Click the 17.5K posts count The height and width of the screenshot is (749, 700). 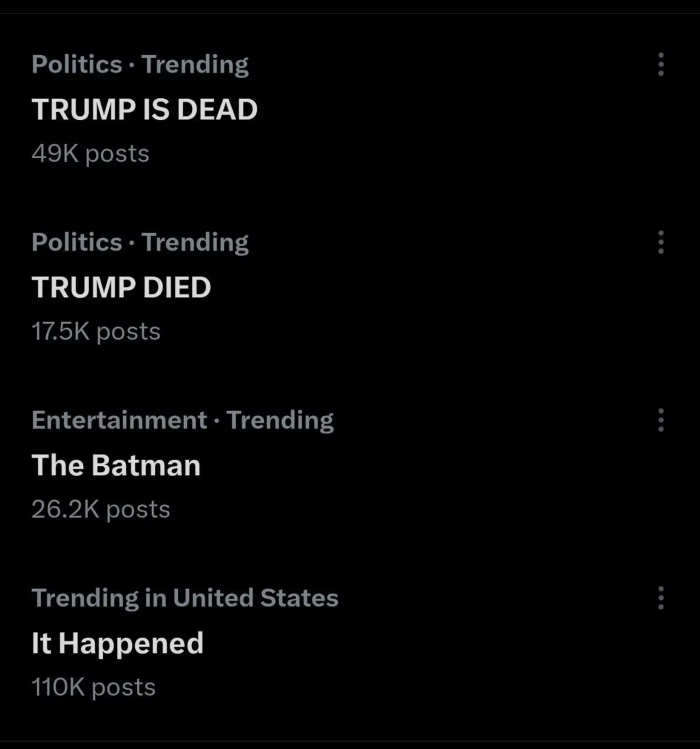click(95, 331)
